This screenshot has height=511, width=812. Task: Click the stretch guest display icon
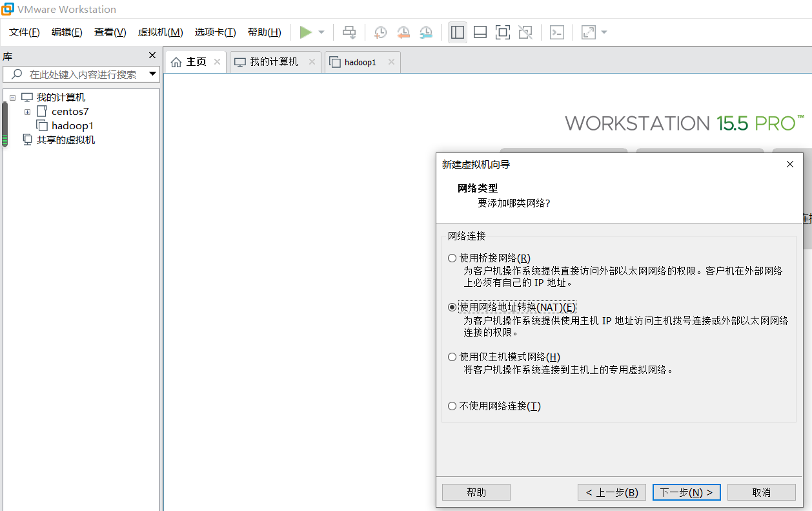coord(588,32)
